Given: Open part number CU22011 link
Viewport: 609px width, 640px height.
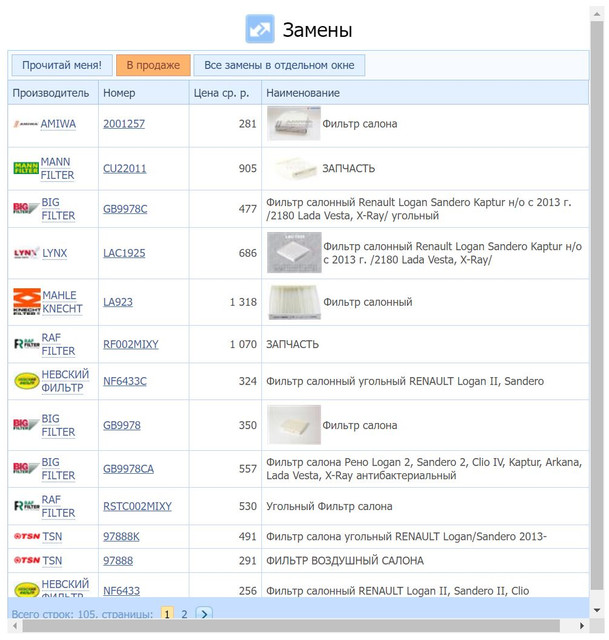Looking at the screenshot, I should (x=124, y=168).
